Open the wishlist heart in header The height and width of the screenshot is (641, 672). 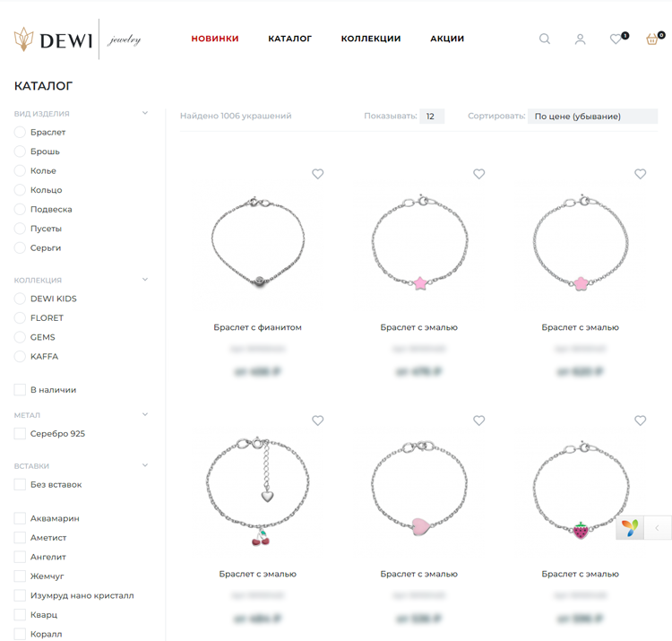616,39
